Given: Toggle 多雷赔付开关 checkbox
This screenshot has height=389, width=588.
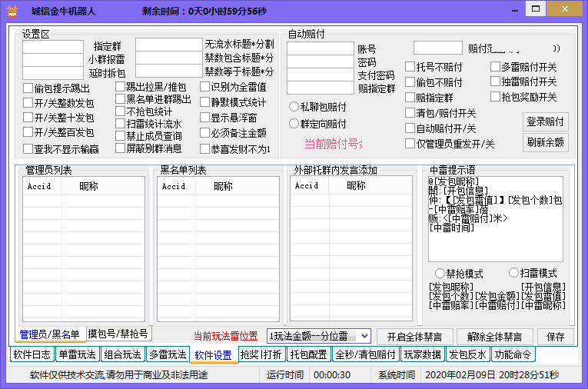Looking at the screenshot, I should click(495, 67).
